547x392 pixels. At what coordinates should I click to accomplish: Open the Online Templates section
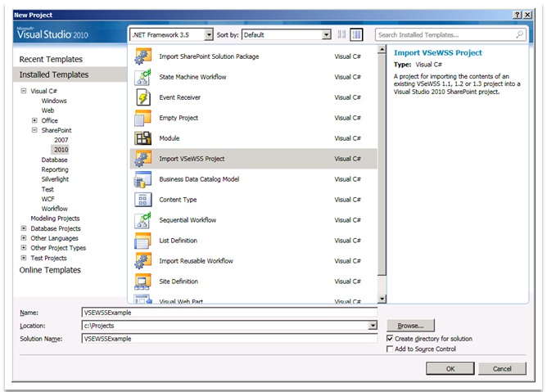click(x=50, y=270)
